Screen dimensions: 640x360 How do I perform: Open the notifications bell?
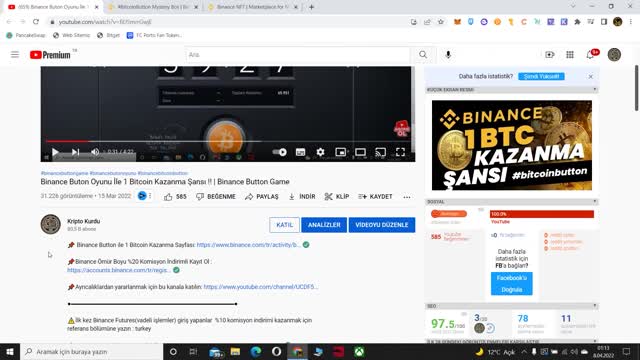590,55
